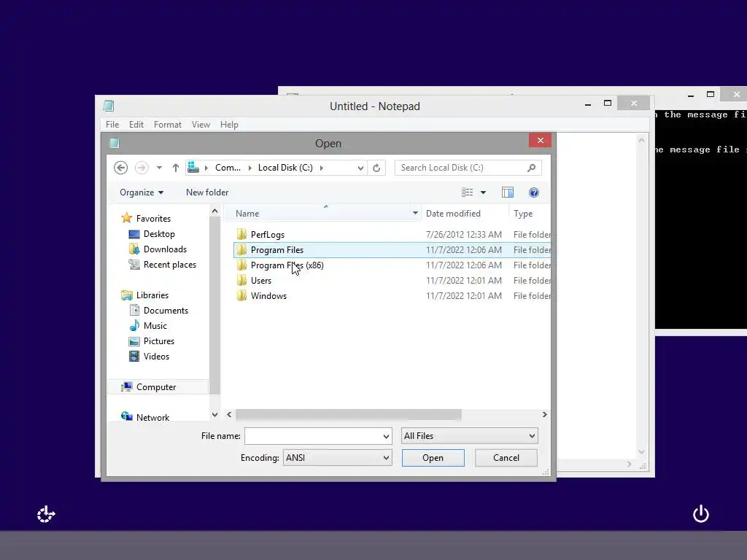Screen dimensions: 747x560
Task: Click the Com... breadcrumb segment
Action: coord(228,168)
